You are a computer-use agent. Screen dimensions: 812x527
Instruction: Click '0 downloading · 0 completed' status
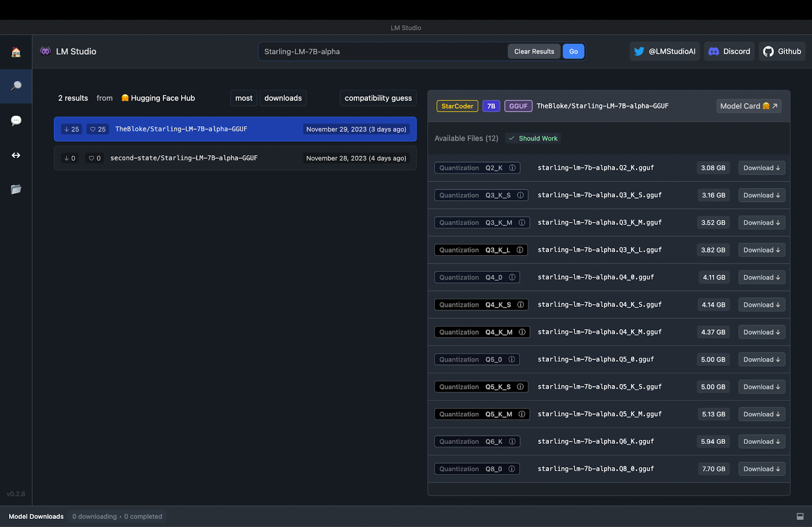117,516
